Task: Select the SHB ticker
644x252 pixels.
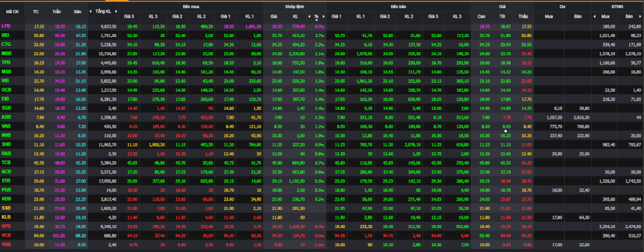Action: point(6,144)
